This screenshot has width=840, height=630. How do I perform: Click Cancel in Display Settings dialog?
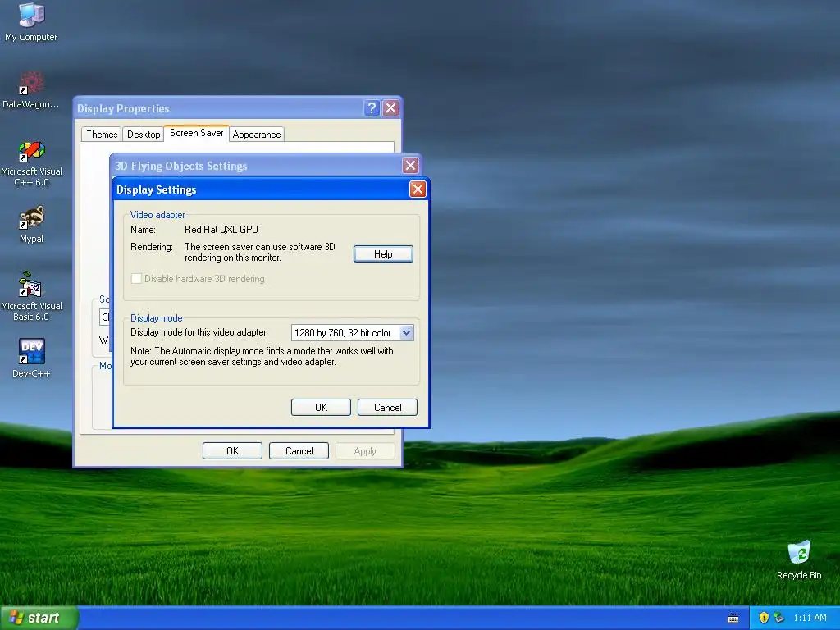pos(387,407)
